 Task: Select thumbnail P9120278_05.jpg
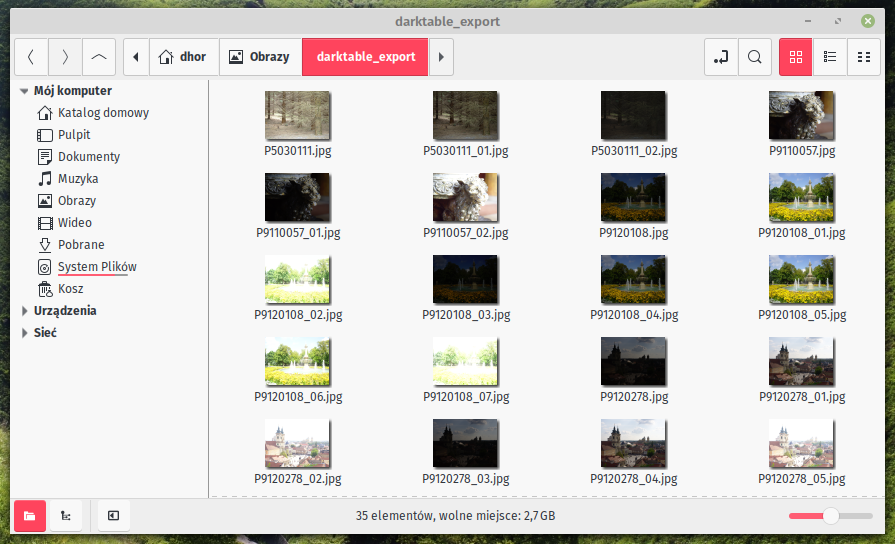coord(801,444)
